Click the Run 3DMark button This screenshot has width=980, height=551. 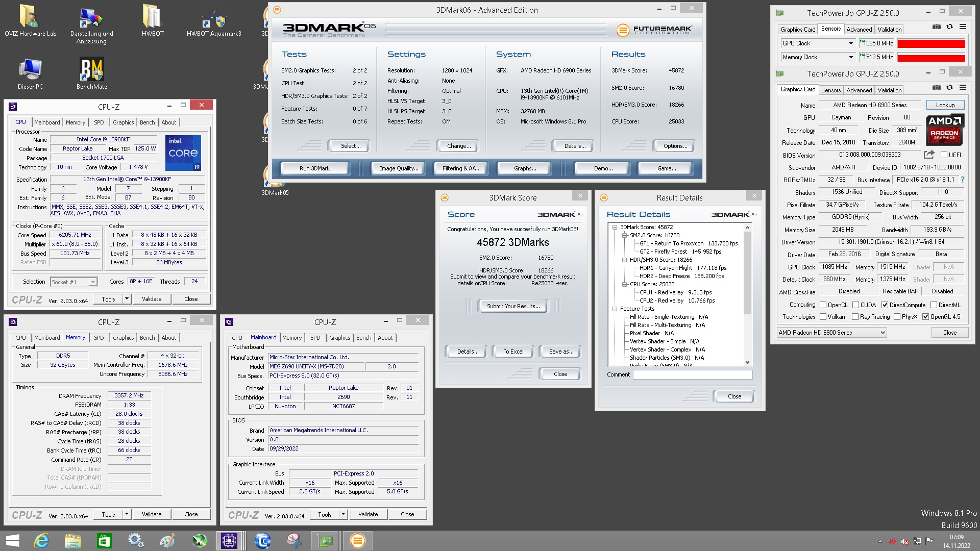tap(314, 168)
